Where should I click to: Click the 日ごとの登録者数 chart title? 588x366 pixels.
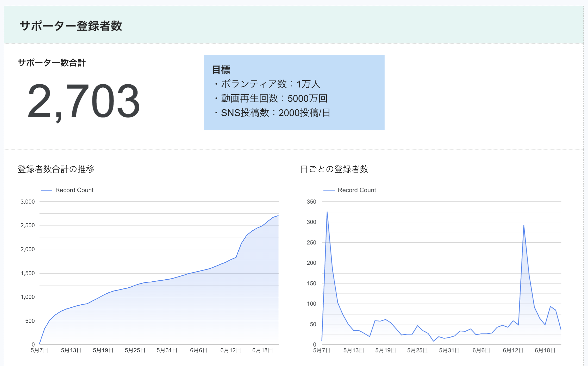(334, 169)
